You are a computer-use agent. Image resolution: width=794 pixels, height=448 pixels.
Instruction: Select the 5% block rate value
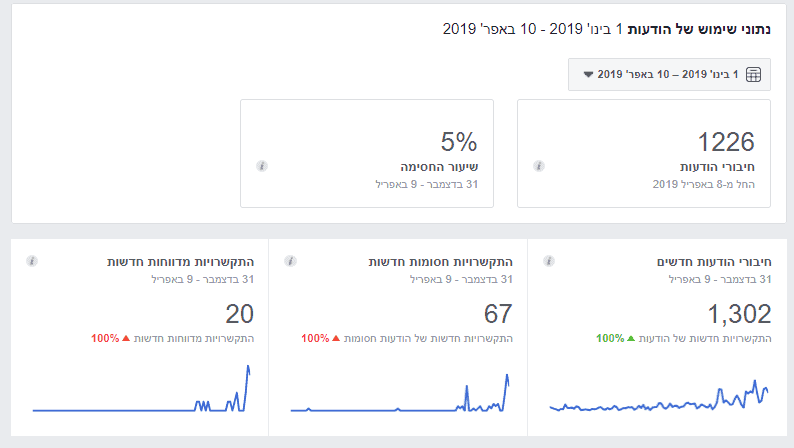tap(459, 142)
